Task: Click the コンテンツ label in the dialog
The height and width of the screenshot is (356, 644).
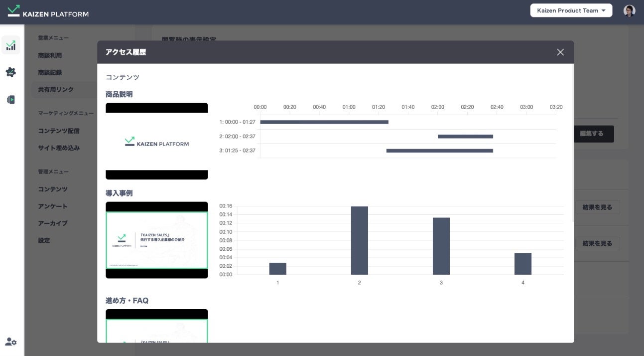Action: coord(123,77)
